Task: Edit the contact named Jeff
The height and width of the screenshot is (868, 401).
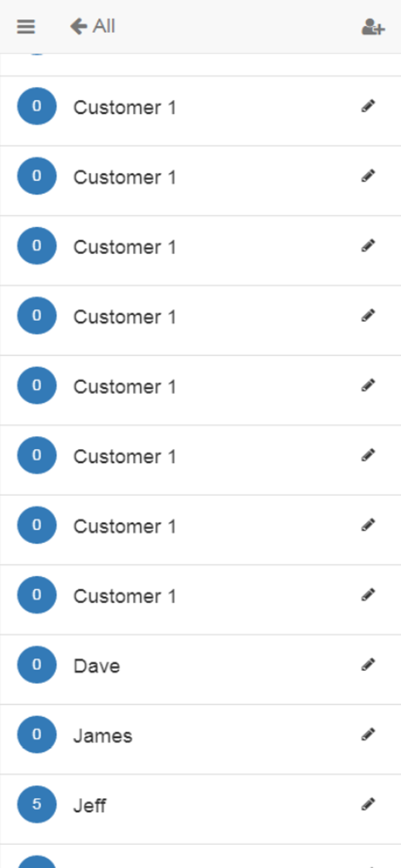Action: (x=368, y=804)
